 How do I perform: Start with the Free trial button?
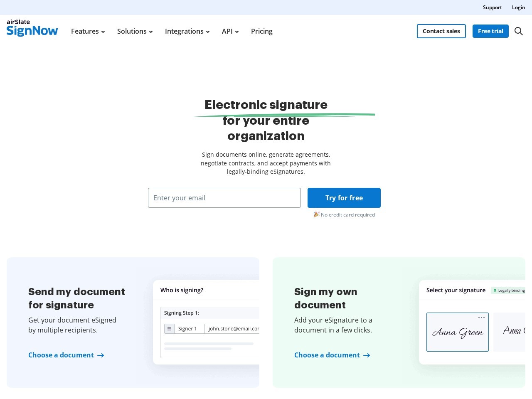tap(490, 31)
